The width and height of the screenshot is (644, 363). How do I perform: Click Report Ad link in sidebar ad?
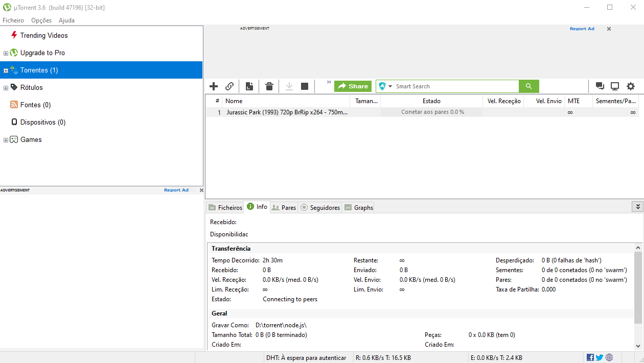(176, 190)
